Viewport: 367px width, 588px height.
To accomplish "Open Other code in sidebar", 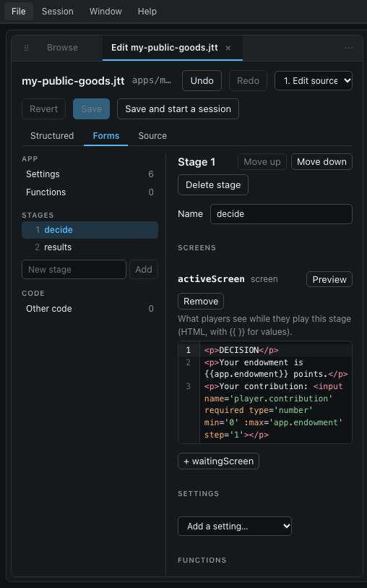I will pyautogui.click(x=90, y=309).
